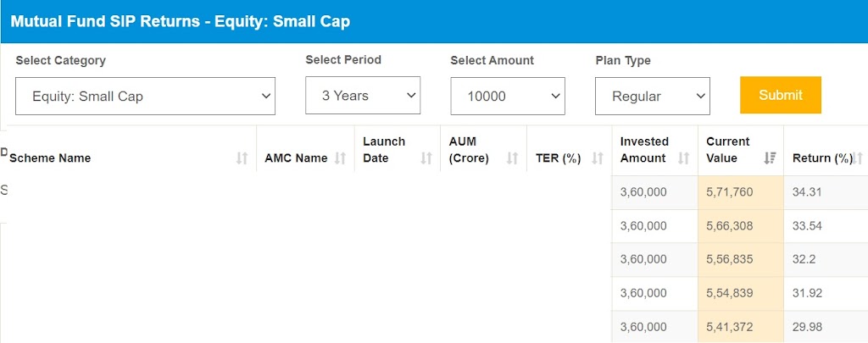The image size is (868, 343).
Task: Open the Select Period 3 Years dropdown
Action: point(363,96)
